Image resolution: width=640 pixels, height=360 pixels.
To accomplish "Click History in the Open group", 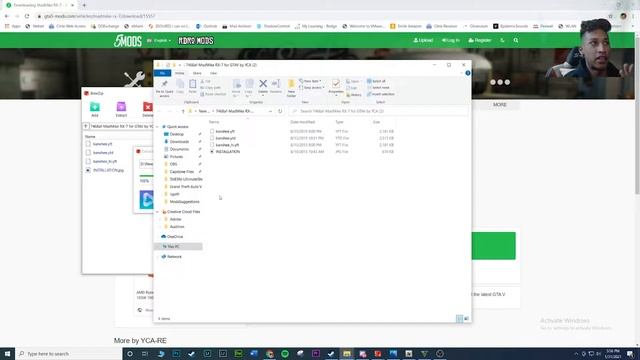I will (x=353, y=95).
